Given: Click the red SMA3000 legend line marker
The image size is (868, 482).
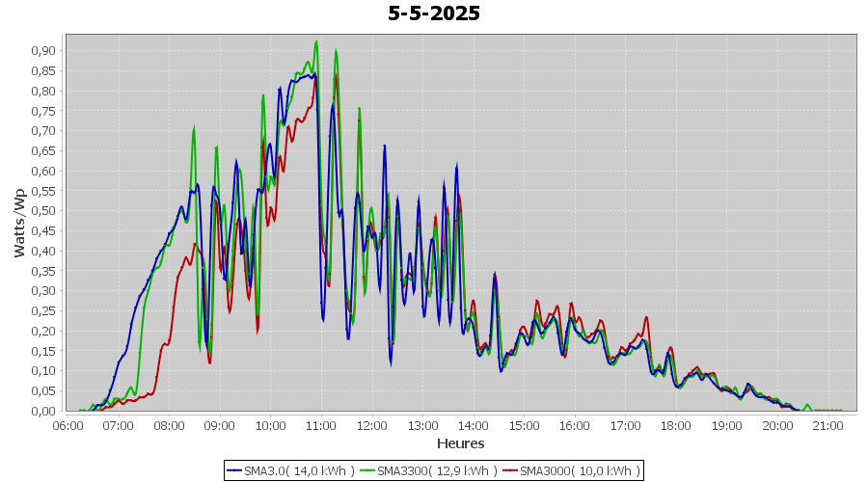Looking at the screenshot, I should point(510,470).
